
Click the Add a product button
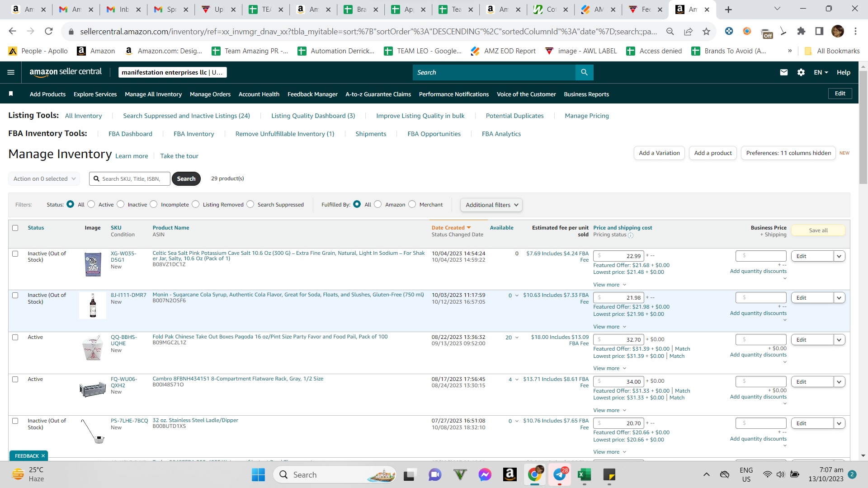tap(713, 153)
